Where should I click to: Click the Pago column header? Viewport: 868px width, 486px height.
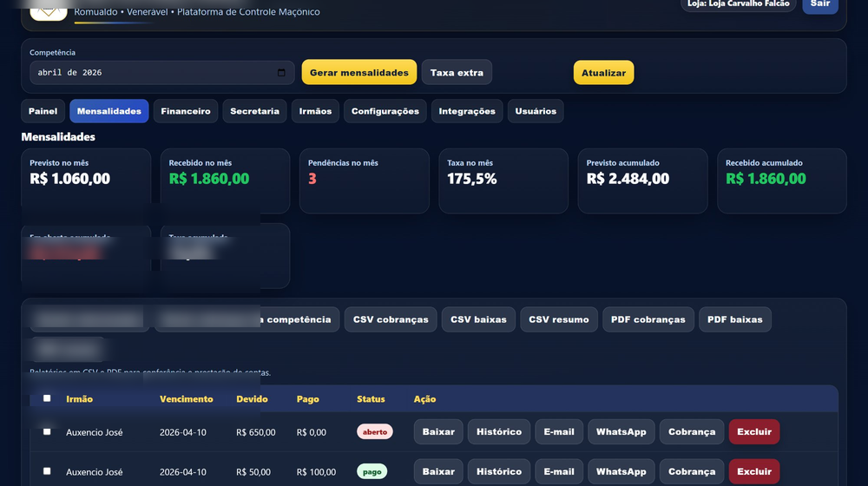308,399
